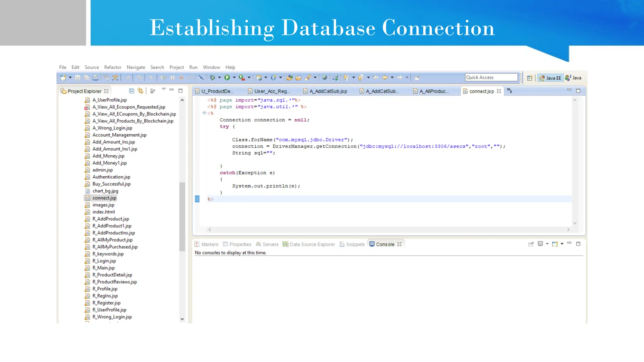Close the Project Explorer view
This screenshot has width=644, height=362.
[106, 91]
